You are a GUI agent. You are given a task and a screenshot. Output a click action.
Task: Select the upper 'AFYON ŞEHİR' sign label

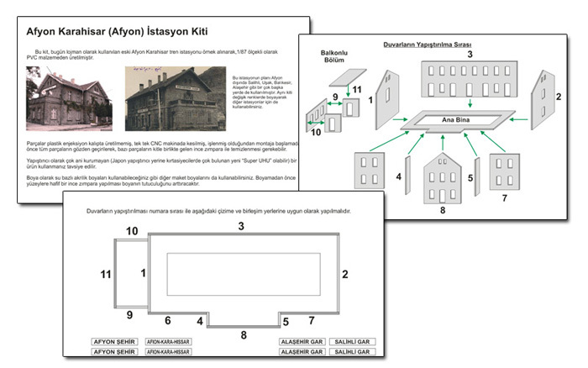pyautogui.click(x=114, y=342)
